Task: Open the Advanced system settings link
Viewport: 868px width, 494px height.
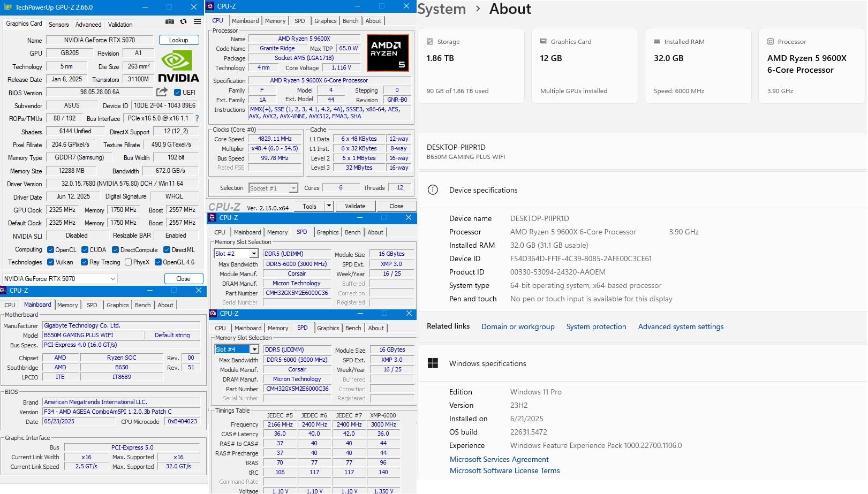Action: click(x=681, y=326)
